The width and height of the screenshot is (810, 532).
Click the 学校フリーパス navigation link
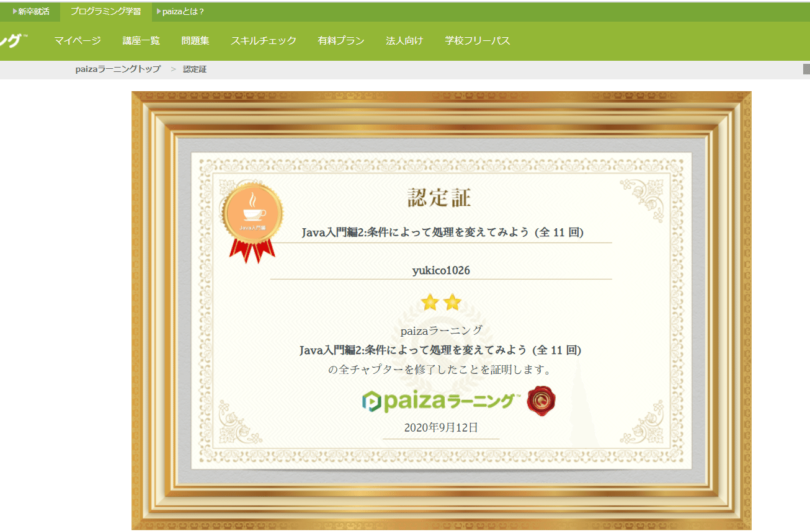pyautogui.click(x=476, y=40)
